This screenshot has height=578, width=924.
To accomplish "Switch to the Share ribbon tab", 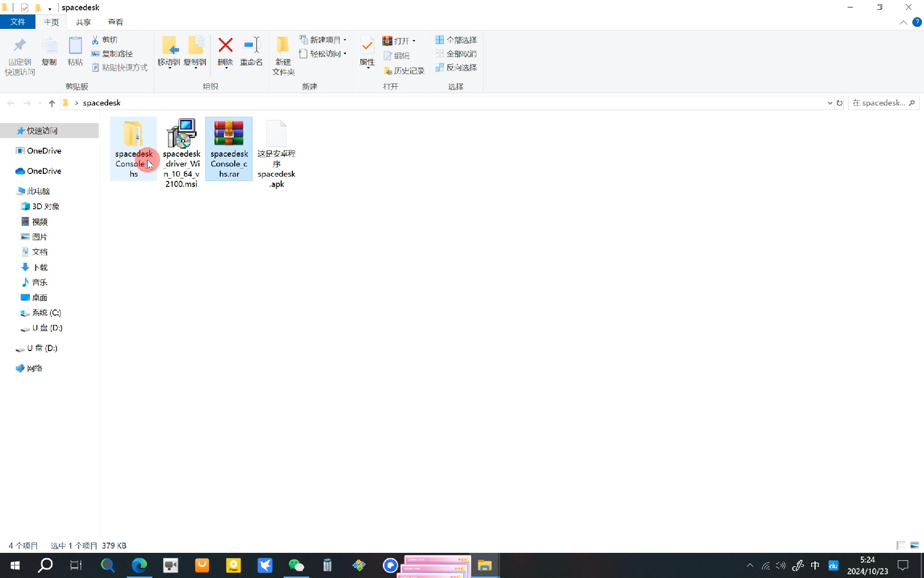I will 83,22.
